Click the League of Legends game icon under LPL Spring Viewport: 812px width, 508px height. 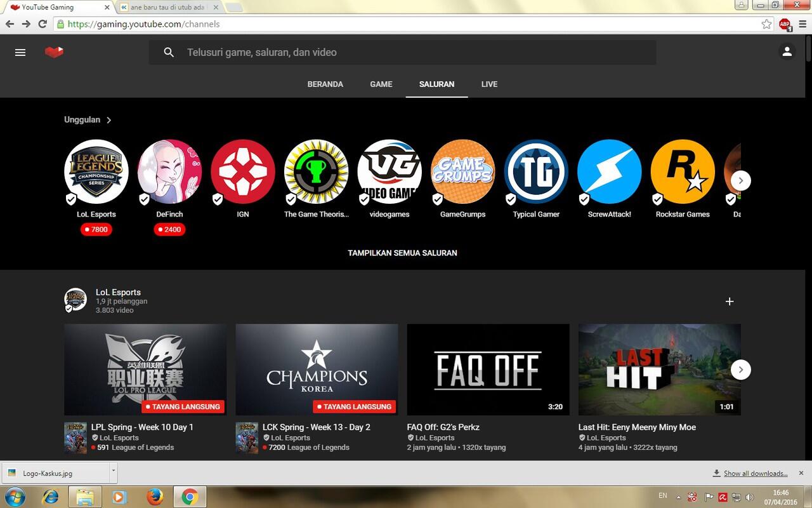(x=75, y=438)
